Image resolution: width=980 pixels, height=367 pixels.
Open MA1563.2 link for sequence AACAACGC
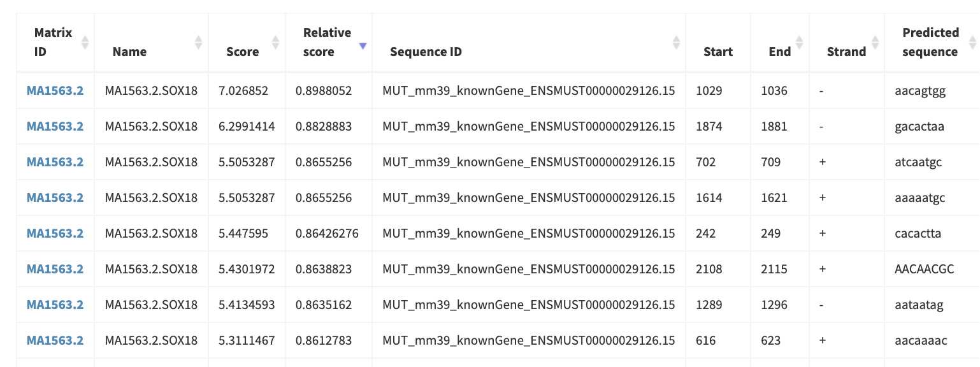(55, 269)
